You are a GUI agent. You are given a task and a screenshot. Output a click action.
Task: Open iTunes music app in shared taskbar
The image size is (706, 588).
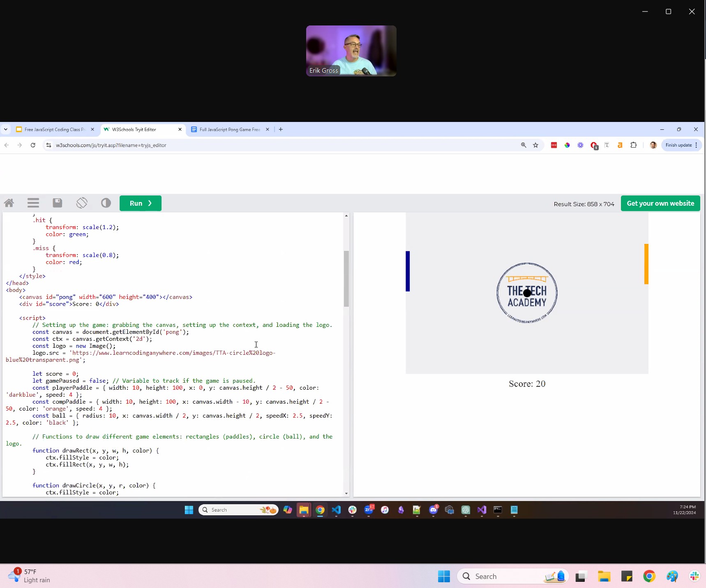pyautogui.click(x=385, y=510)
